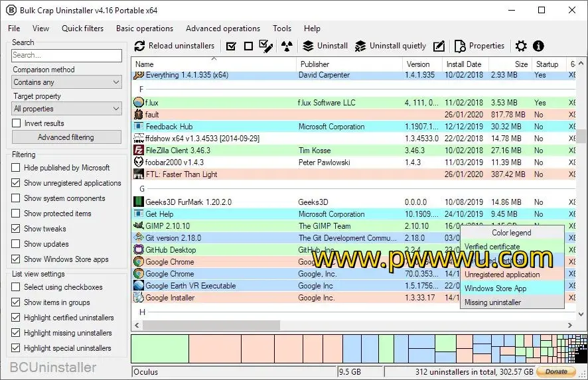Expand the Target property dropdown
The width and height of the screenshot is (588, 380).
[66, 109]
